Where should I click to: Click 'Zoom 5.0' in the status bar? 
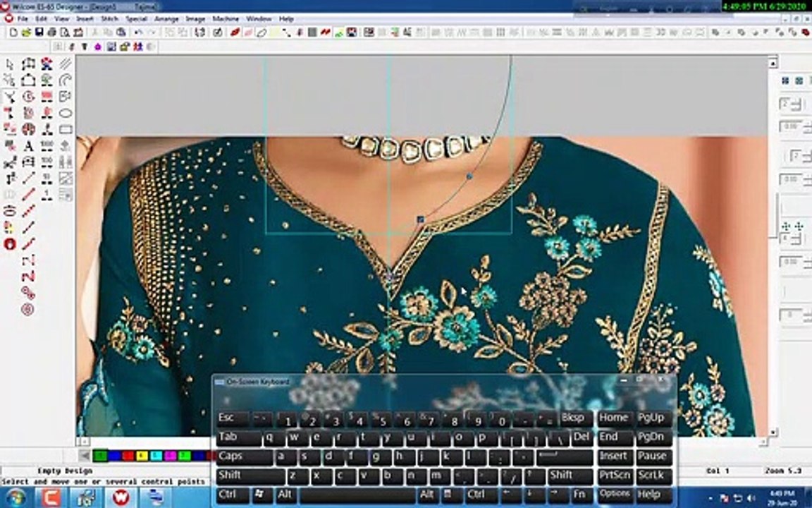point(784,471)
